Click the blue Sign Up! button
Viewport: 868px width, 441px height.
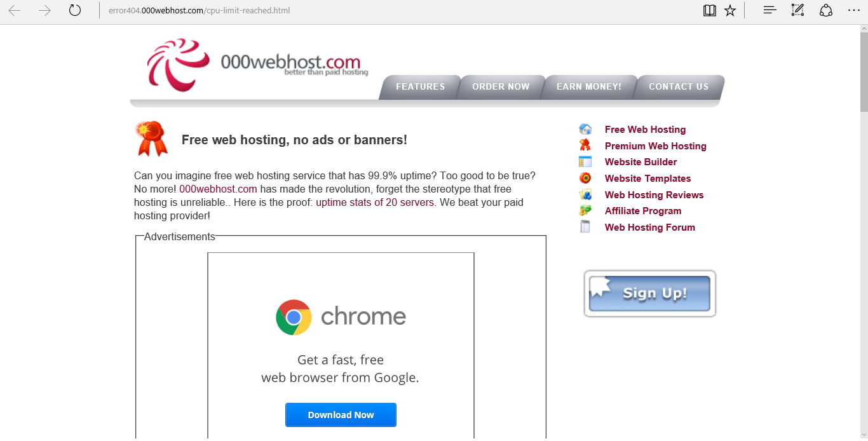[649, 294]
